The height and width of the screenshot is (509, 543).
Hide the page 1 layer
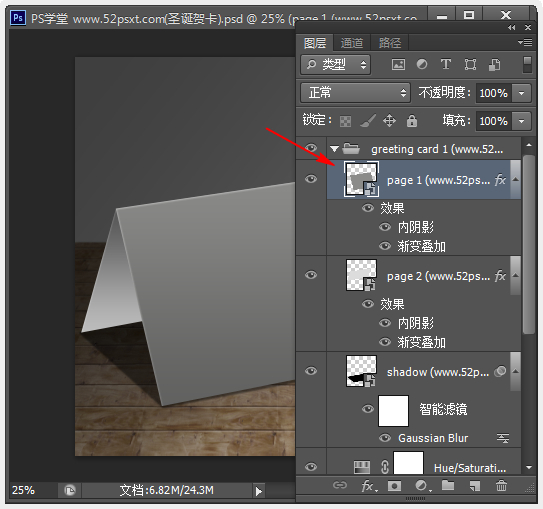[x=311, y=179]
